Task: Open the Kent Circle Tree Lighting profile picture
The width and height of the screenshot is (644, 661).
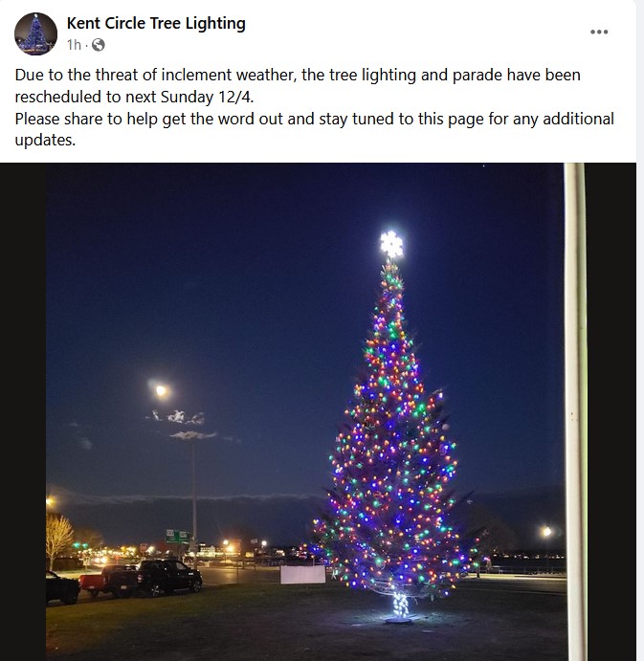Action: [35, 33]
